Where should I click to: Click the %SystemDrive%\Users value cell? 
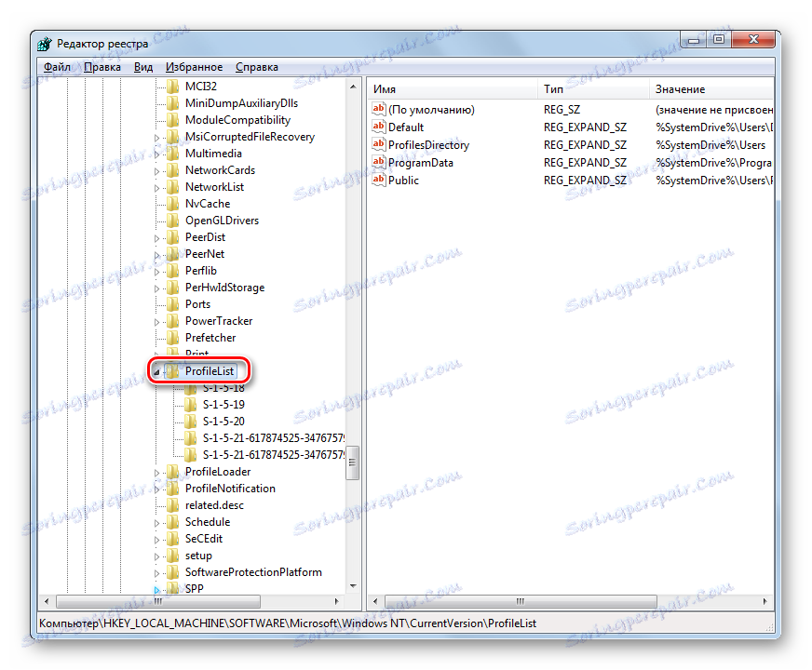(710, 145)
